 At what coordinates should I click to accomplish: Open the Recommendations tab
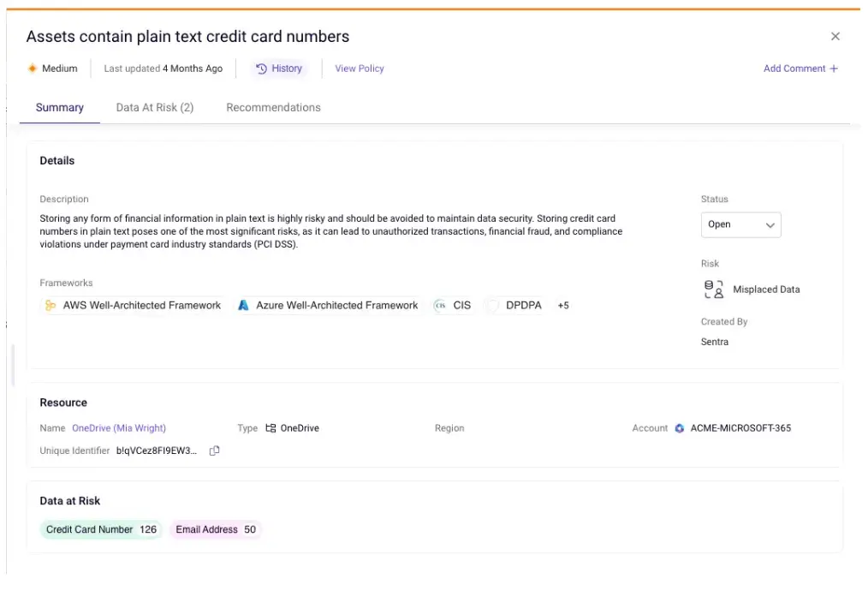[x=273, y=107]
